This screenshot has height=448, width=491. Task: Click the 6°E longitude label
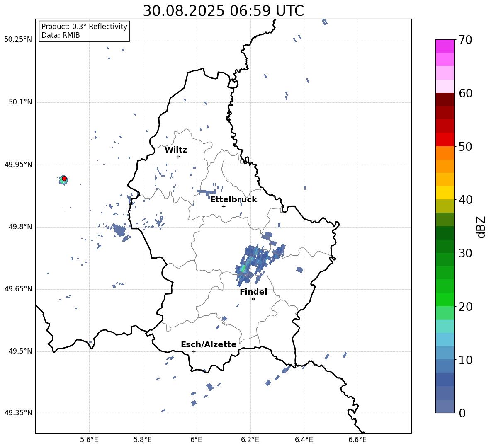pyautogui.click(x=196, y=440)
